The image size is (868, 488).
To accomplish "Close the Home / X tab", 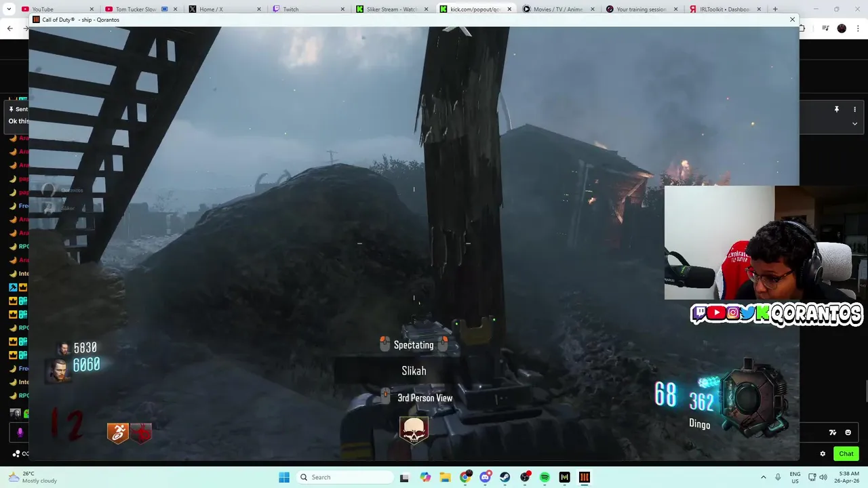I will (x=259, y=9).
